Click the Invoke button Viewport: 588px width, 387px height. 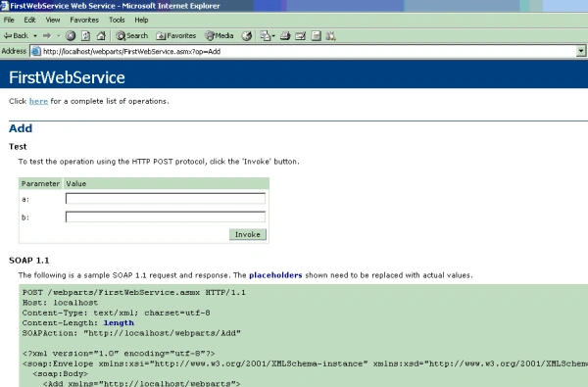pos(248,234)
